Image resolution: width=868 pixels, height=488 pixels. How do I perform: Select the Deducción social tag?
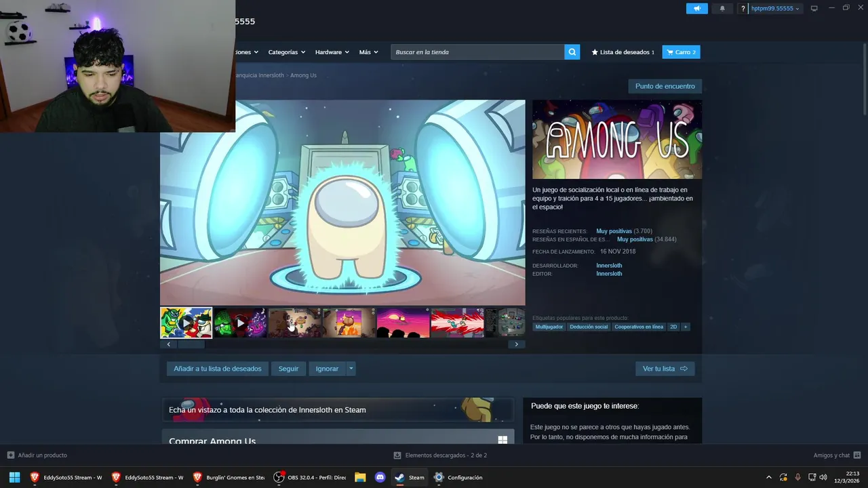click(x=589, y=327)
